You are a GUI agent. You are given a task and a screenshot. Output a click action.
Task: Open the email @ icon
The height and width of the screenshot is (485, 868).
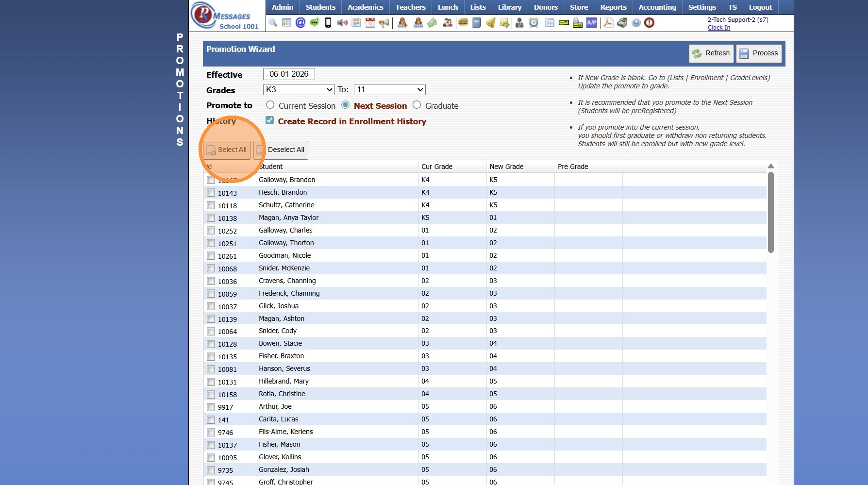pos(300,23)
